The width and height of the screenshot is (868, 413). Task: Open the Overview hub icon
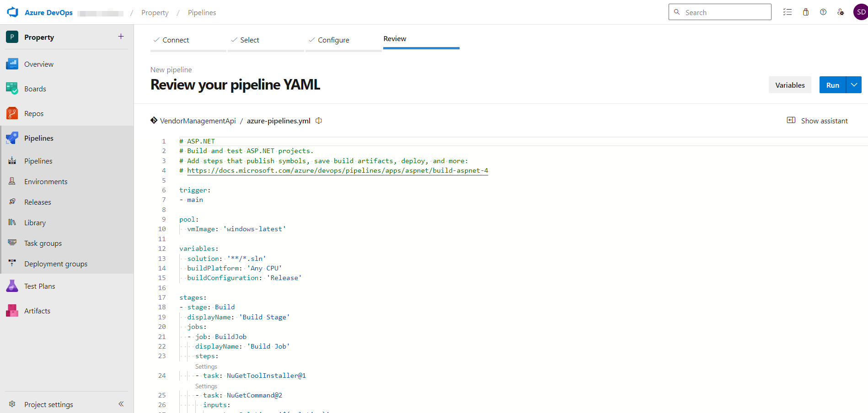[x=12, y=64]
